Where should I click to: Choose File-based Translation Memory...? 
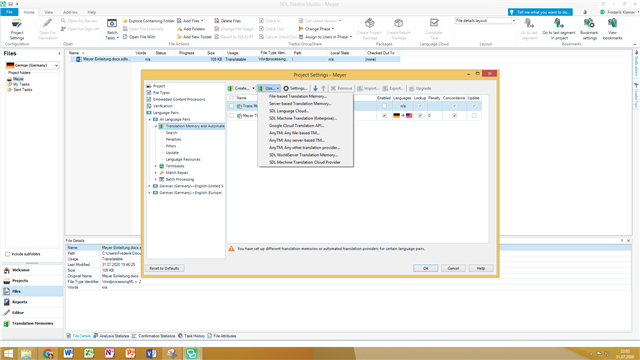[x=305, y=96]
